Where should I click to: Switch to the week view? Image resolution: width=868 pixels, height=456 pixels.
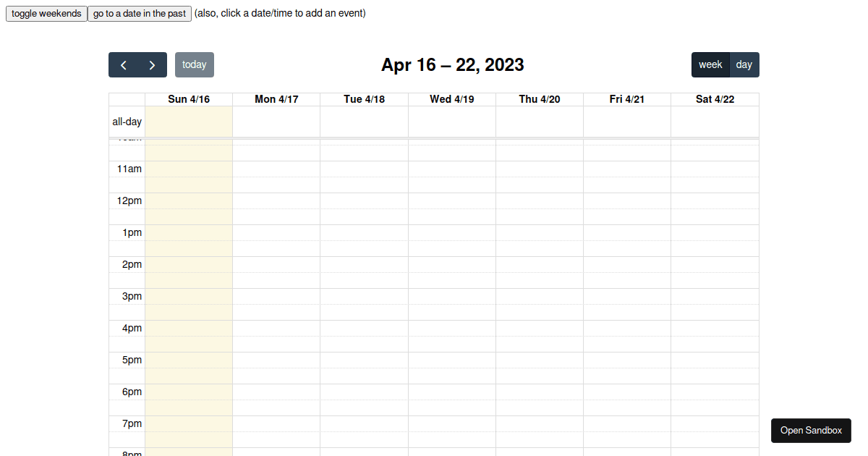click(x=710, y=64)
